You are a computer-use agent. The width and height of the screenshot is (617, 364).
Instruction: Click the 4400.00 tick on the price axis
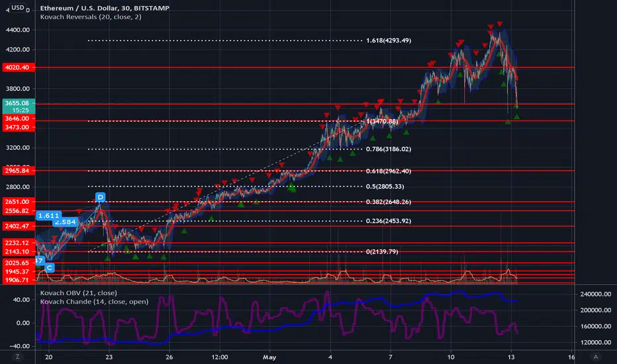coord(18,30)
